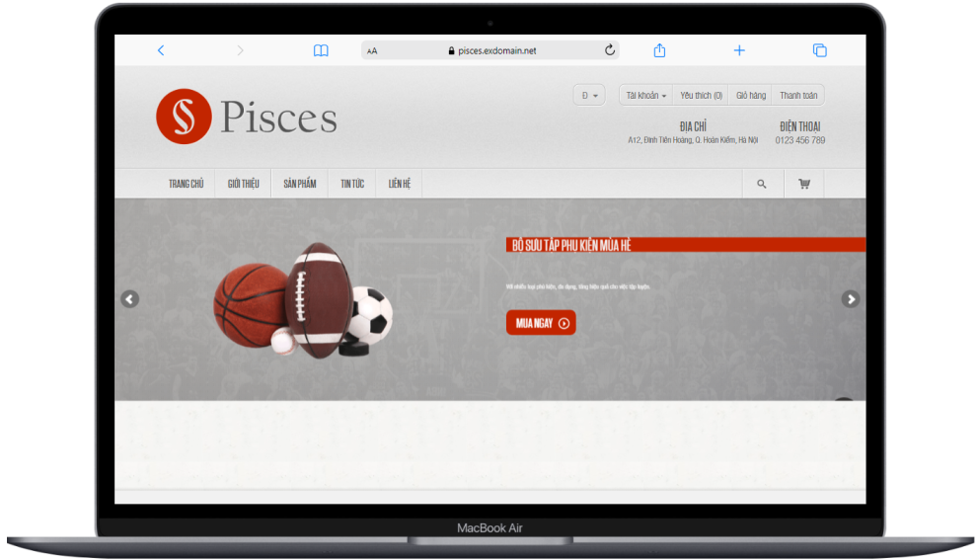Click the Điện thoại heading
Screen dimensions: 980x560
(800, 126)
